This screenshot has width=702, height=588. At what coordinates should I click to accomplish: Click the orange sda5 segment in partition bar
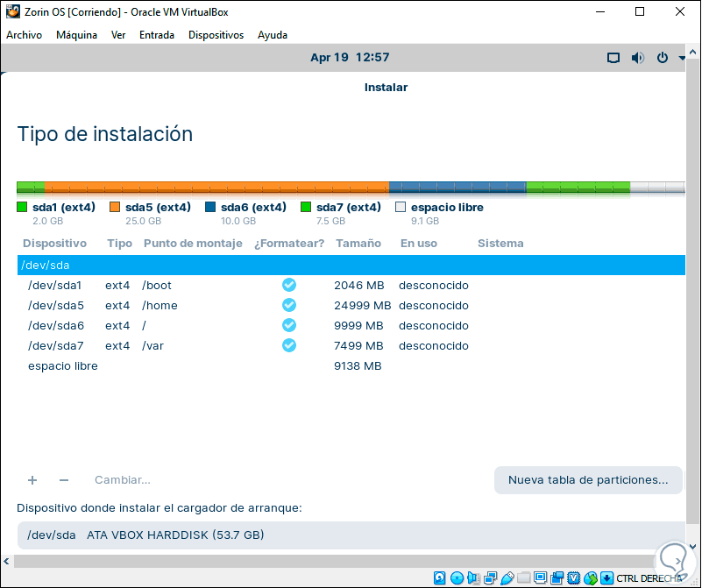coord(216,188)
